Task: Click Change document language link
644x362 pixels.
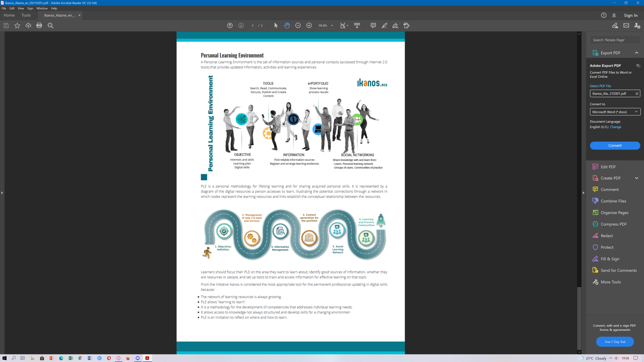Action: [615, 127]
